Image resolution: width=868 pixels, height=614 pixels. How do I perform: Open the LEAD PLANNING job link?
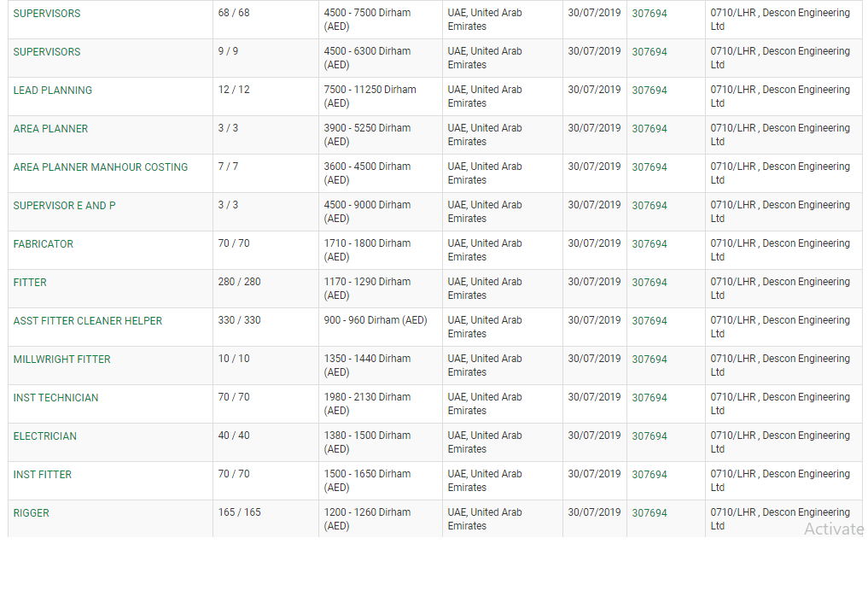tap(53, 91)
